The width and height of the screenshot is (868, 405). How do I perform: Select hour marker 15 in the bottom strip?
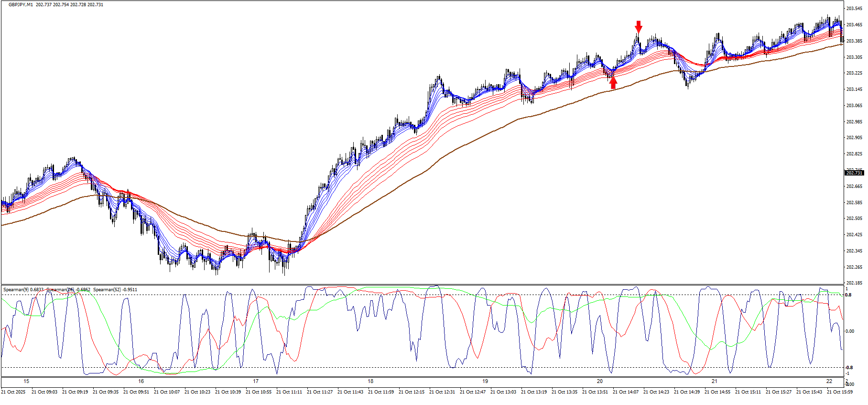click(26, 382)
